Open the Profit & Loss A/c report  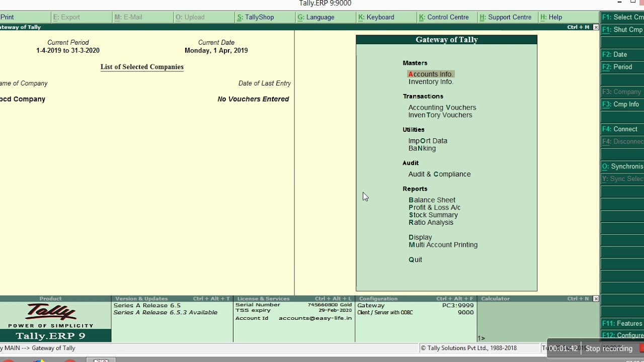435,208
